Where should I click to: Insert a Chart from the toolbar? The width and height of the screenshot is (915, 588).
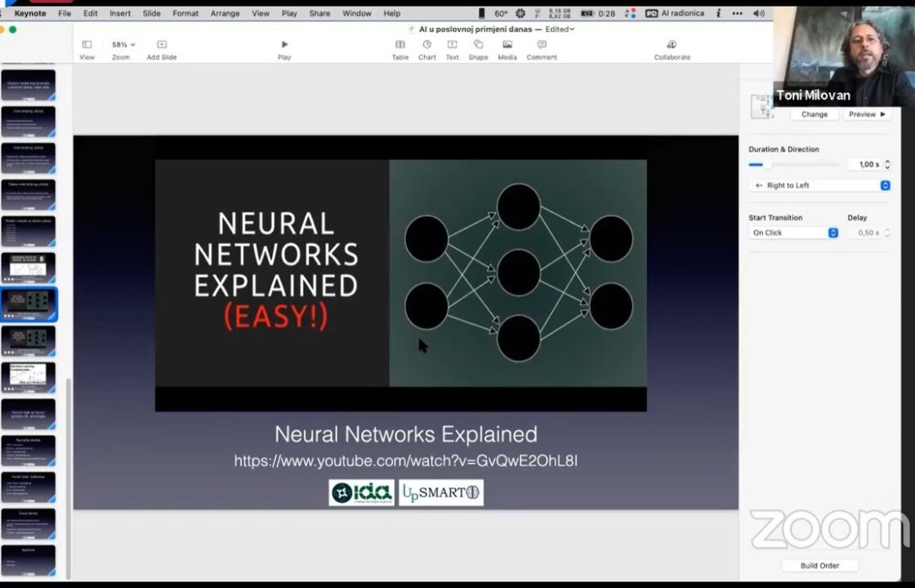[x=427, y=45]
